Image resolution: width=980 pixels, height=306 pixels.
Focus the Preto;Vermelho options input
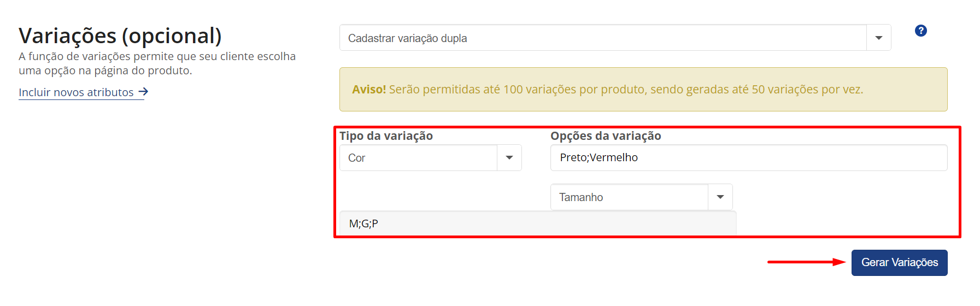pos(749,157)
